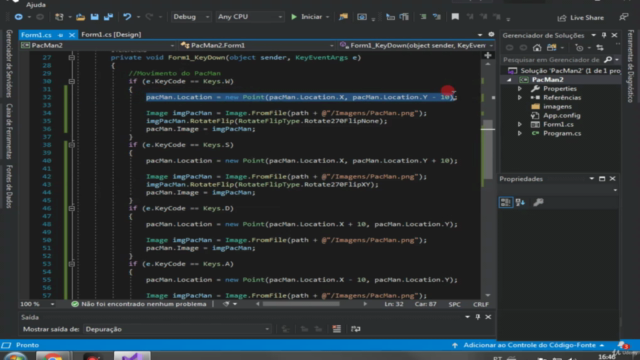Open the Any CPU platform dropdown
The width and height of the screenshot is (640, 360).
(x=249, y=17)
